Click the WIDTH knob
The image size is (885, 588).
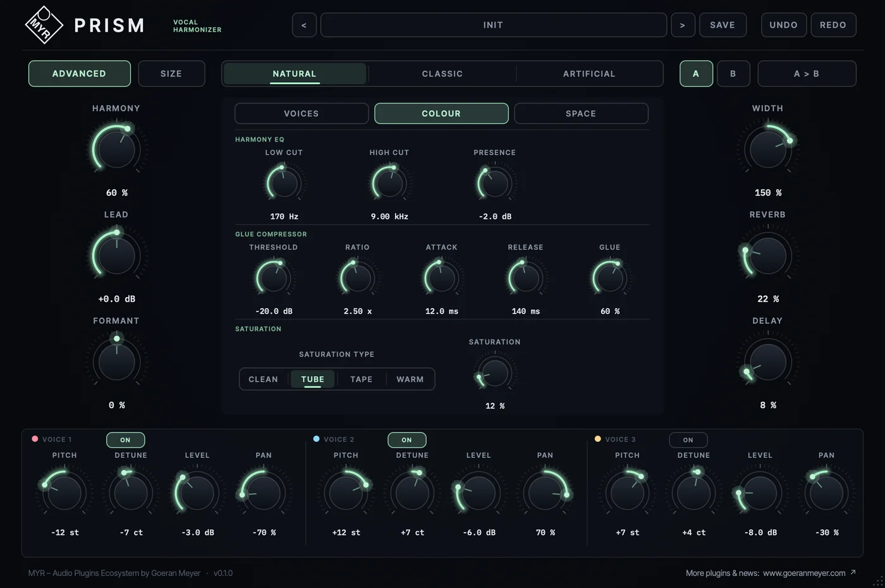click(x=767, y=149)
